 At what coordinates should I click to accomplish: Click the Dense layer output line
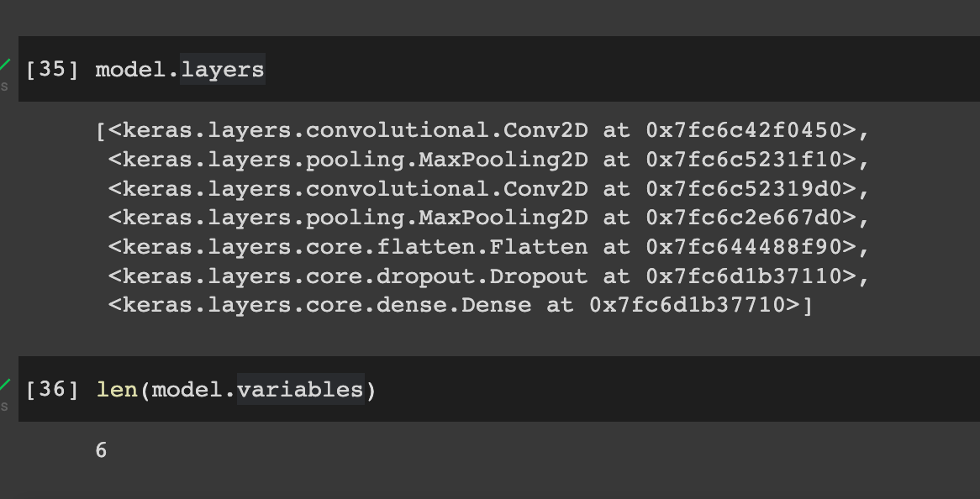point(461,306)
